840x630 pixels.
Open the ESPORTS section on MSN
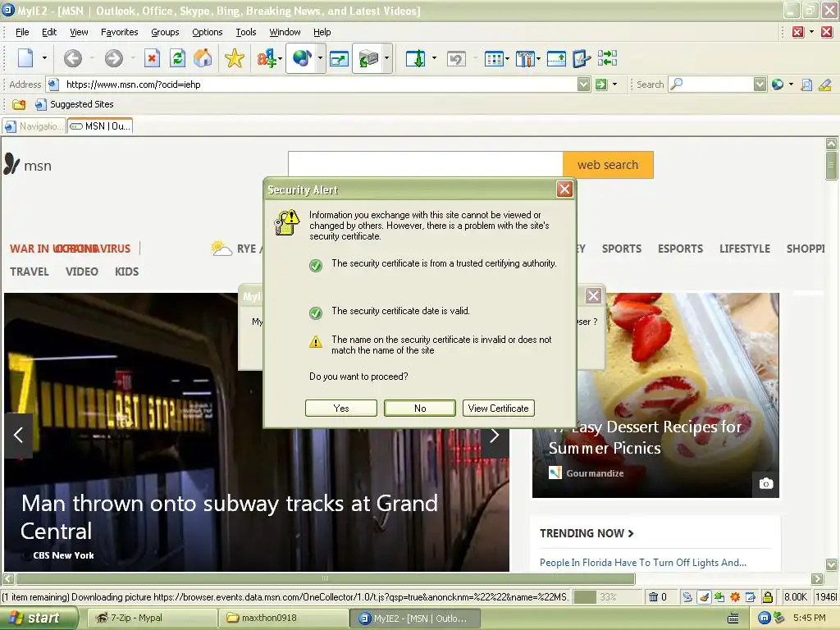coord(680,249)
